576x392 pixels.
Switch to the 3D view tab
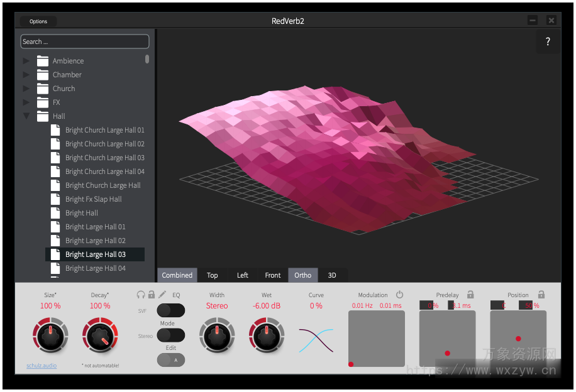(x=332, y=275)
